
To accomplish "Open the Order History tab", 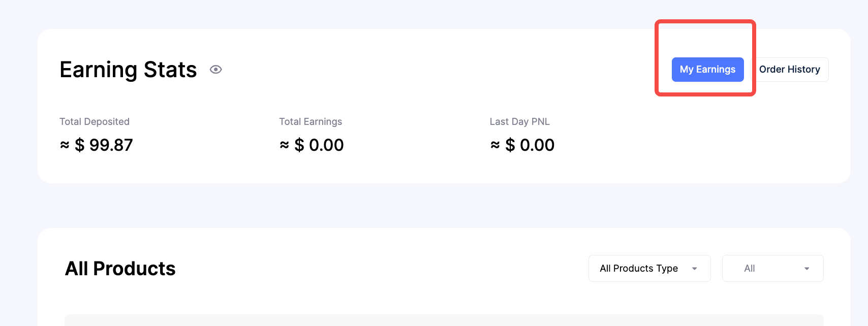I will coord(789,70).
